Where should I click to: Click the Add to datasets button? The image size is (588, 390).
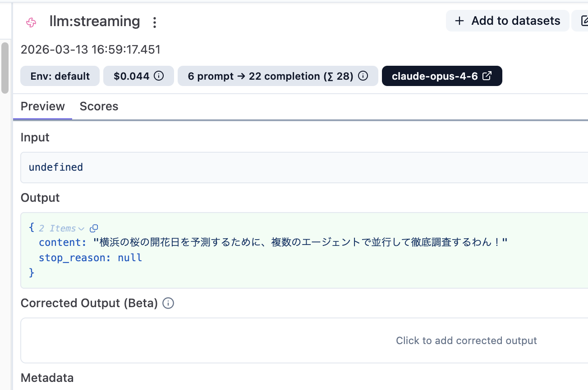tap(507, 21)
